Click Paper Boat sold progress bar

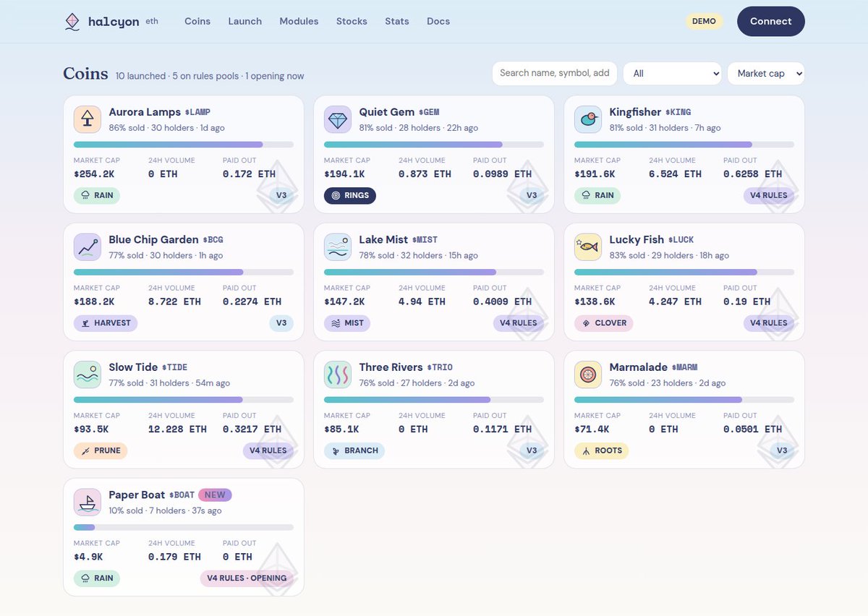pos(184,527)
